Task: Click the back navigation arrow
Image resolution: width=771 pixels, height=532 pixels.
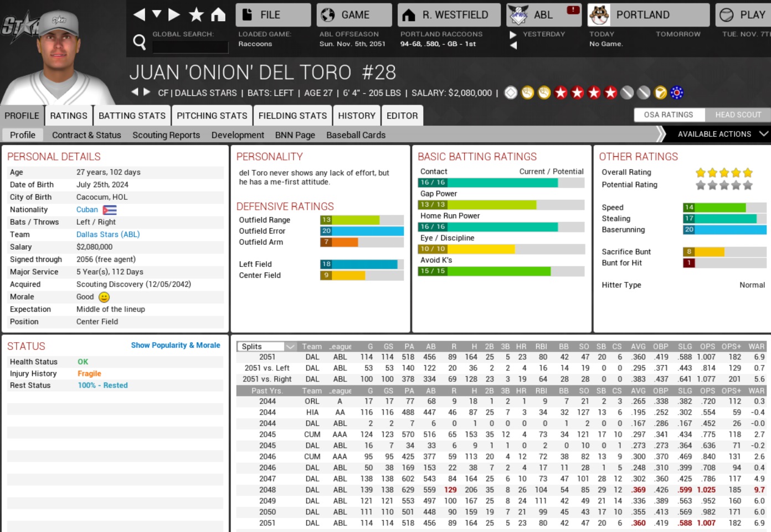Action: [x=139, y=14]
